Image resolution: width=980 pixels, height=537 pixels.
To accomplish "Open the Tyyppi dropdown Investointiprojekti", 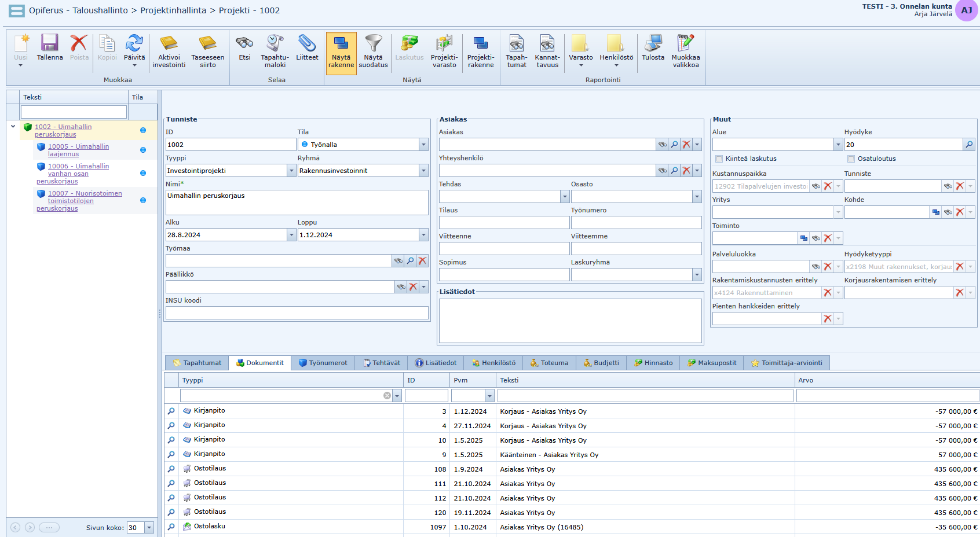I will coord(291,171).
